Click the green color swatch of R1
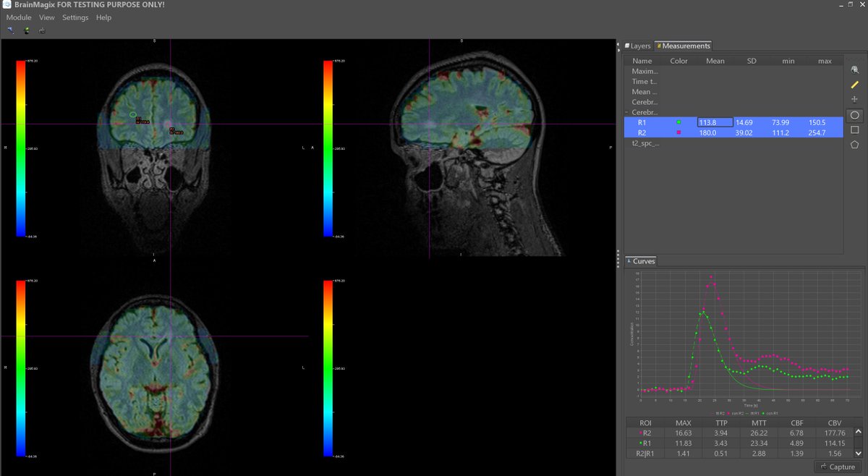The width and height of the screenshot is (868, 476). coord(678,123)
